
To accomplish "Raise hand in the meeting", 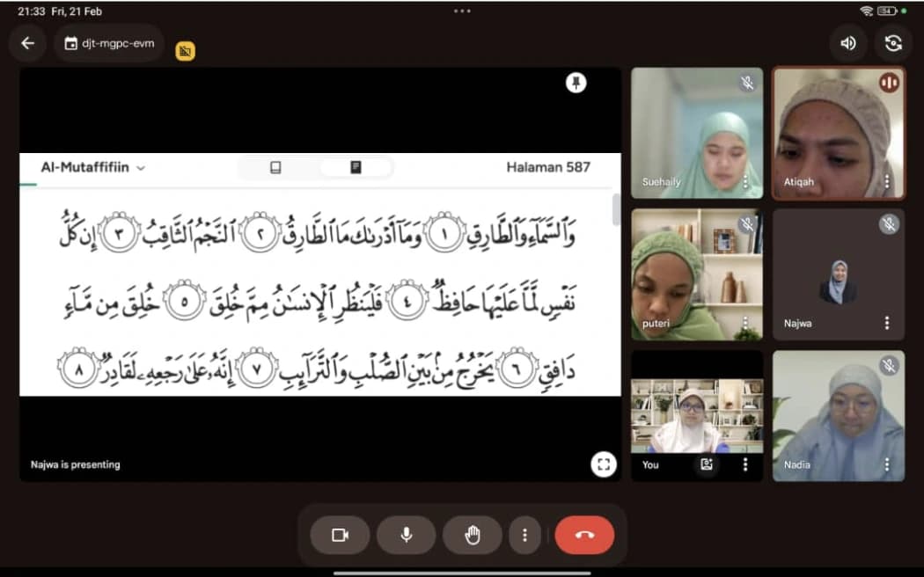I will [472, 535].
